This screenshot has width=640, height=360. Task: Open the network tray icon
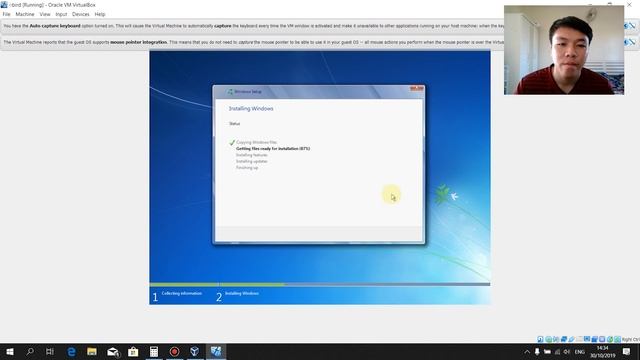[557, 351]
